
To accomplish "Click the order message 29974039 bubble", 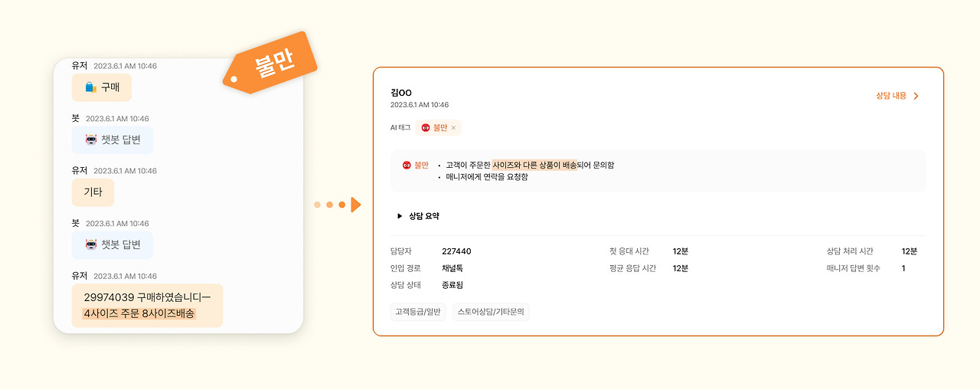I will 147,305.
